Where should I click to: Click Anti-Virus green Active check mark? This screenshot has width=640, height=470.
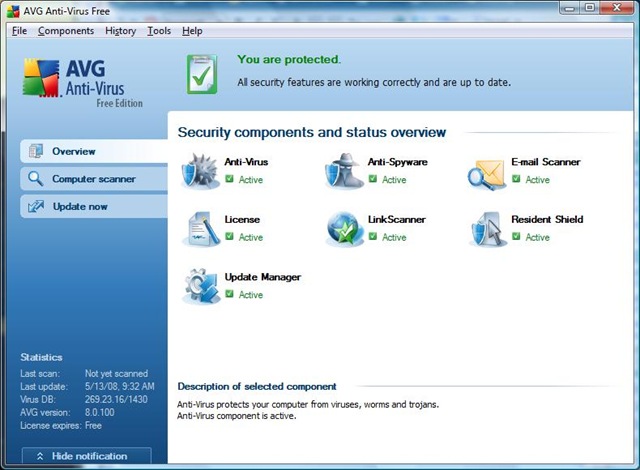(x=229, y=179)
